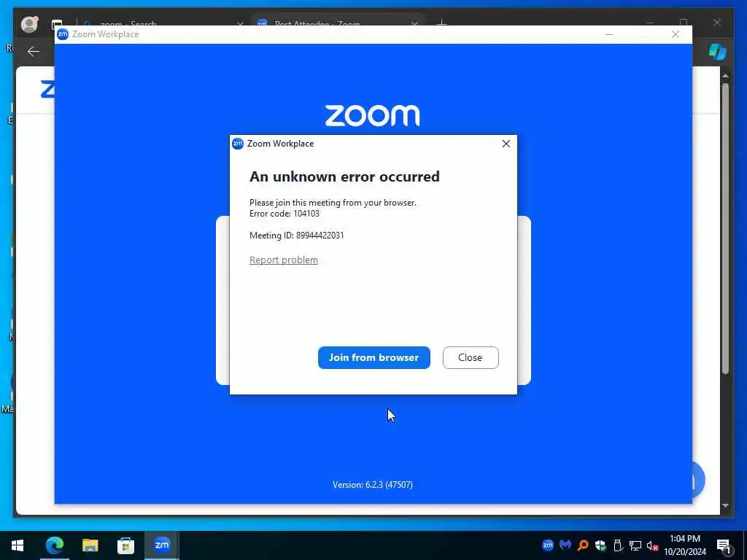747x560 pixels.
Task: Click the muted speaker volume icon
Action: (652, 545)
